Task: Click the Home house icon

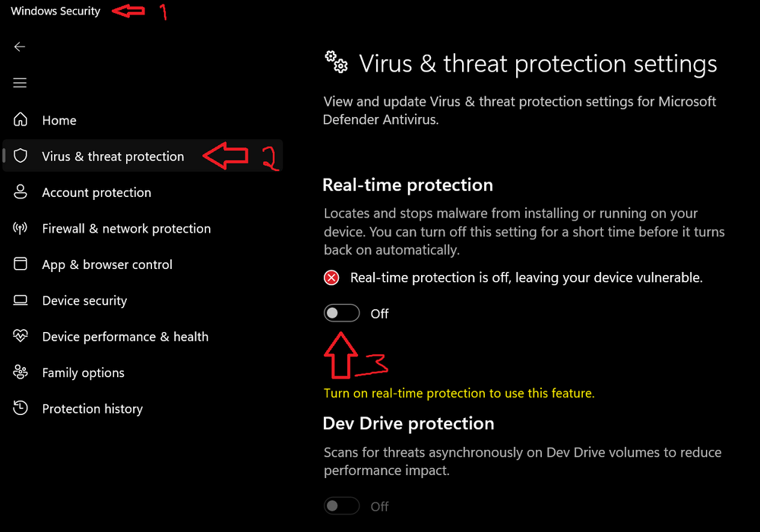Action: click(x=21, y=119)
